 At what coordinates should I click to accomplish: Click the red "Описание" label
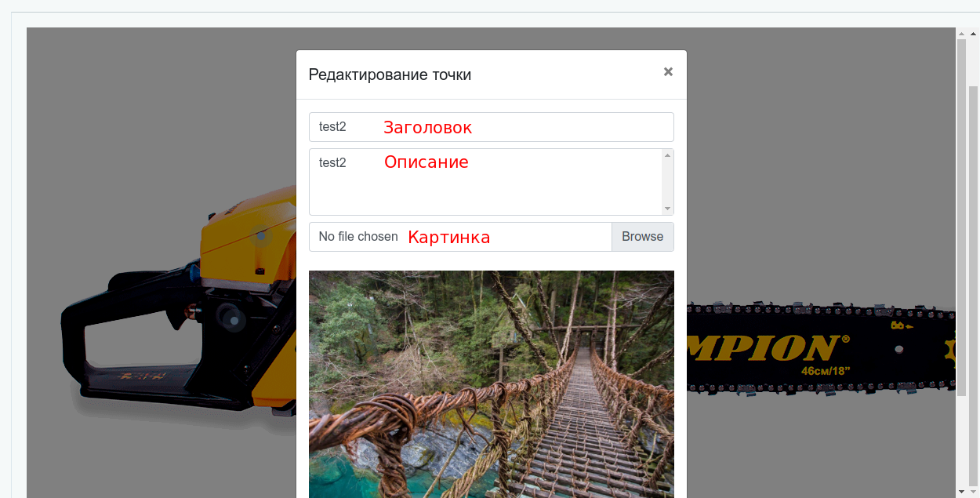[426, 162]
